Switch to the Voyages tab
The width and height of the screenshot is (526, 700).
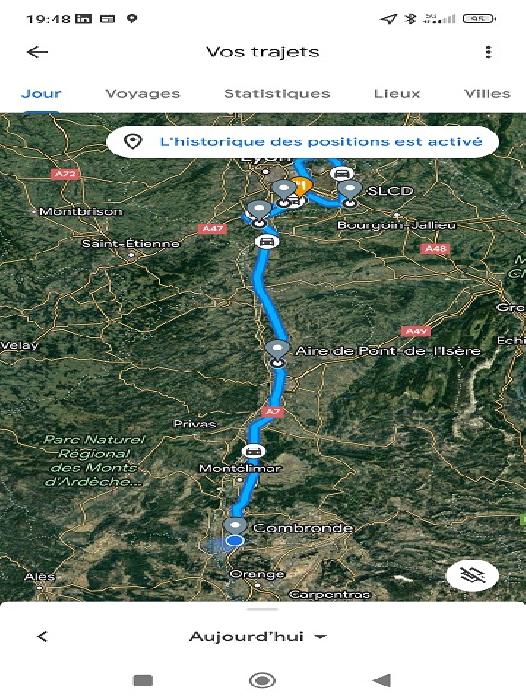point(142,93)
